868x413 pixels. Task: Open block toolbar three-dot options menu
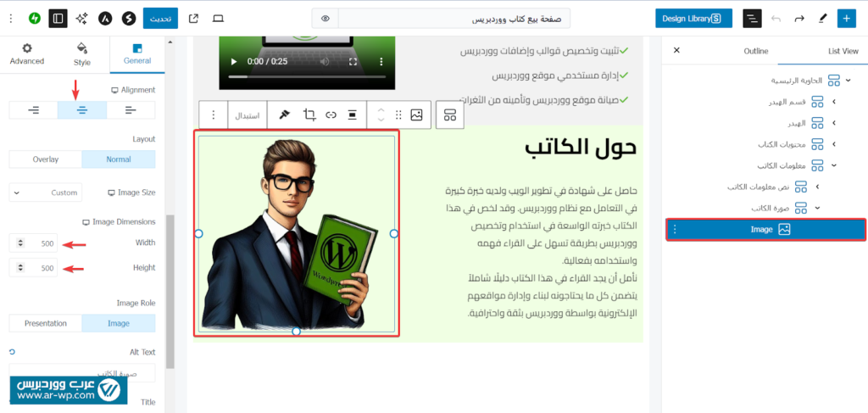213,114
